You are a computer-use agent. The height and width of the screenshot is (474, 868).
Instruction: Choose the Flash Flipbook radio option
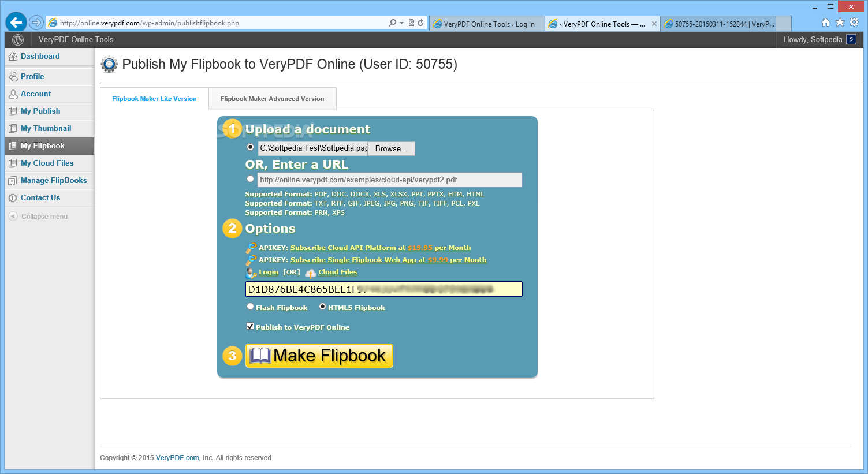click(250, 307)
